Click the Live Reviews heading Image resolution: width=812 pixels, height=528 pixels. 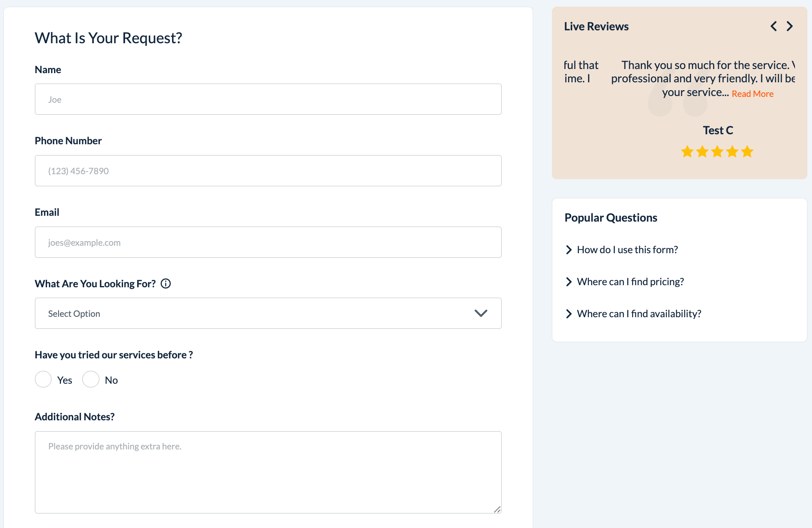596,27
